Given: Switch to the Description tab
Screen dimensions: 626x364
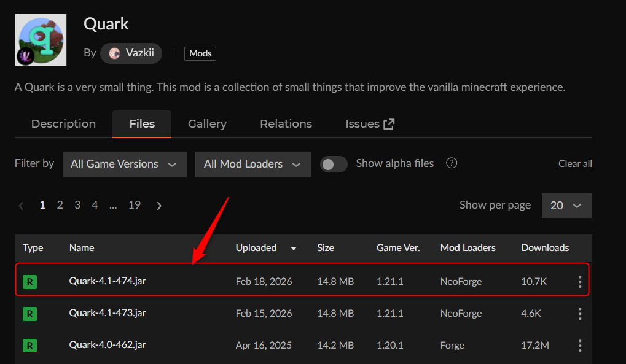Looking at the screenshot, I should coord(63,124).
